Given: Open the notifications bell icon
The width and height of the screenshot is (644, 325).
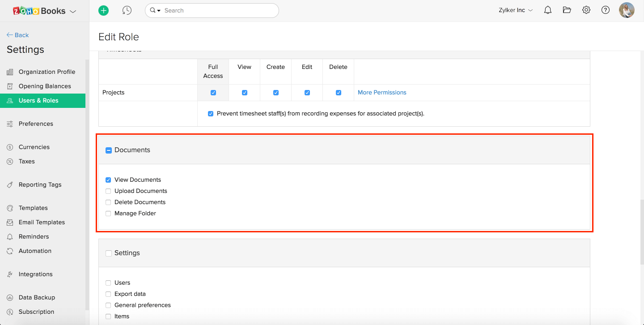Looking at the screenshot, I should 548,10.
